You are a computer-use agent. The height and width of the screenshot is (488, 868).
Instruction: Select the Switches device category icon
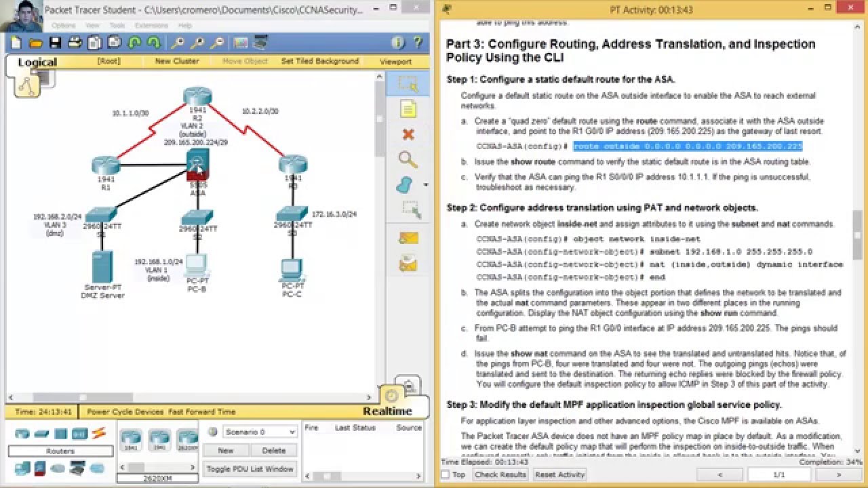pos(41,434)
